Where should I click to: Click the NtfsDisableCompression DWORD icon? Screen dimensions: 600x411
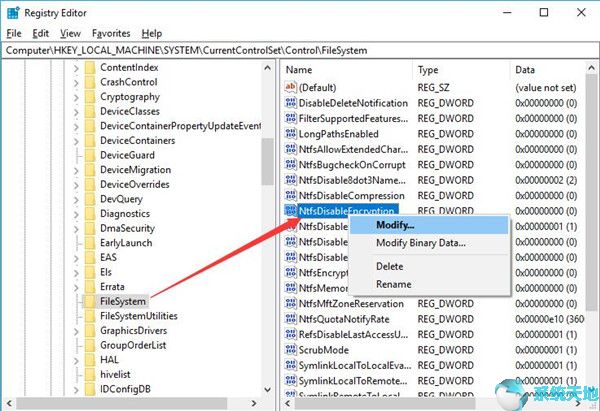click(290, 195)
